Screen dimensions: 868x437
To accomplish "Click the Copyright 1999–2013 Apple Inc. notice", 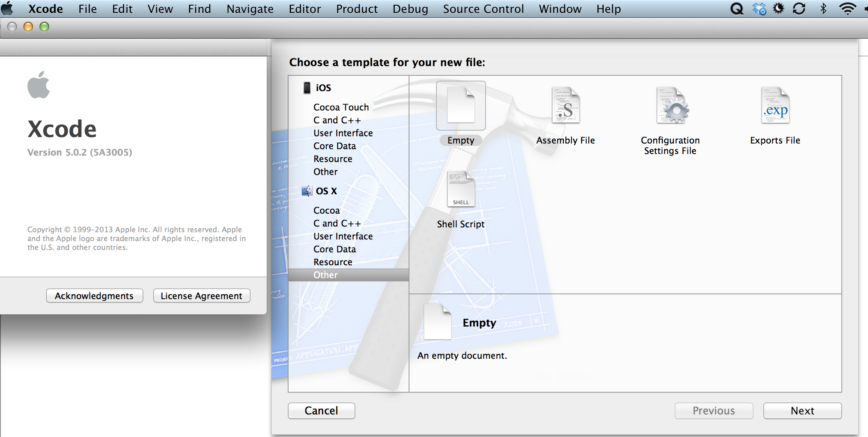I will click(137, 238).
